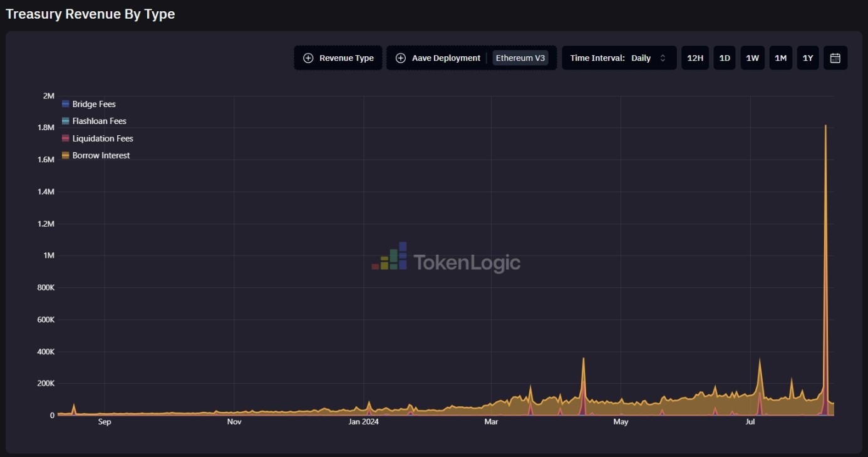
Task: Click the Sep x-axis label
Action: 105,422
